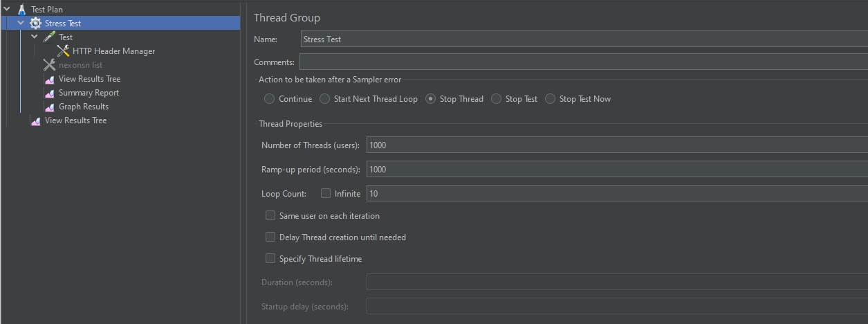Select HTTP Header Manager in tree
The width and height of the screenshot is (868, 324).
coord(113,51)
